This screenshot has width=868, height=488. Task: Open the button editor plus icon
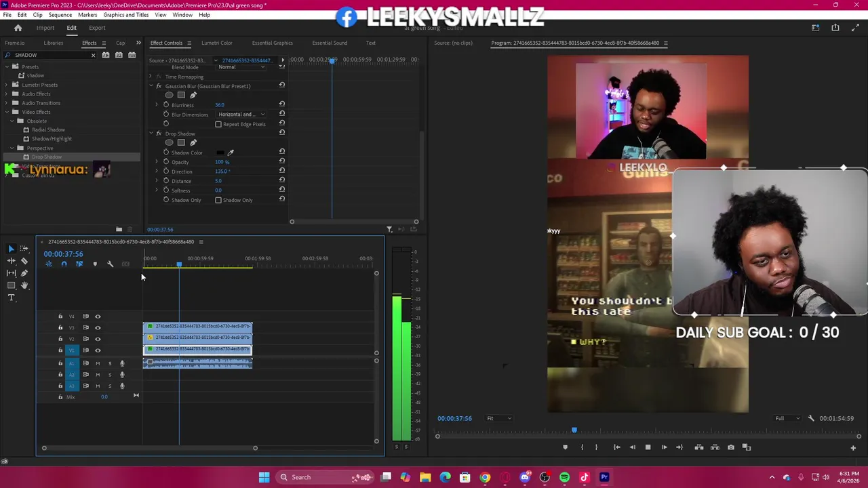pyautogui.click(x=853, y=447)
